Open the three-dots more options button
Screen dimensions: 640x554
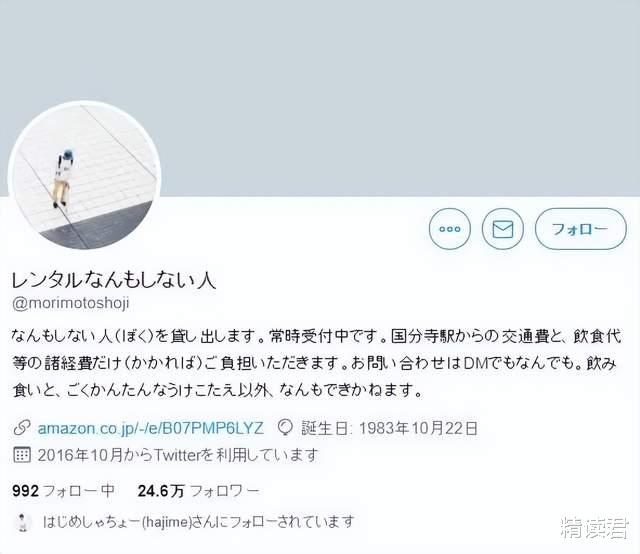coord(449,229)
